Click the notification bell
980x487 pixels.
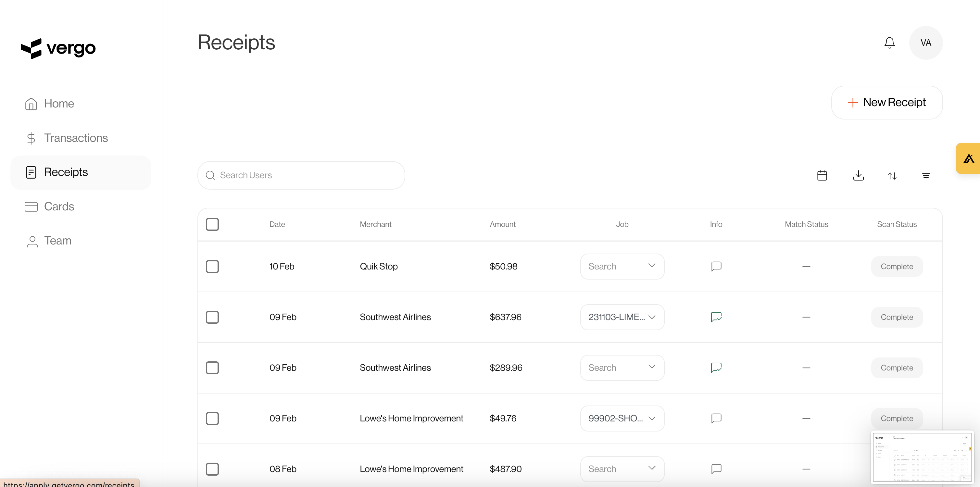[889, 43]
